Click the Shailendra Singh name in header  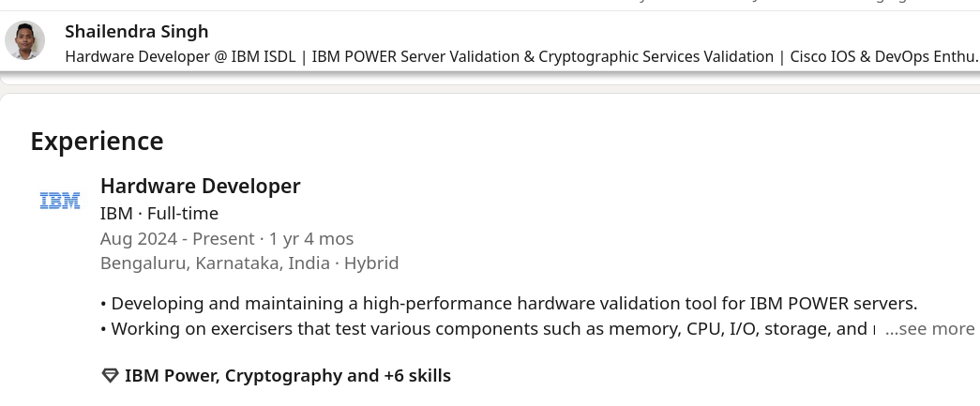pyautogui.click(x=136, y=32)
